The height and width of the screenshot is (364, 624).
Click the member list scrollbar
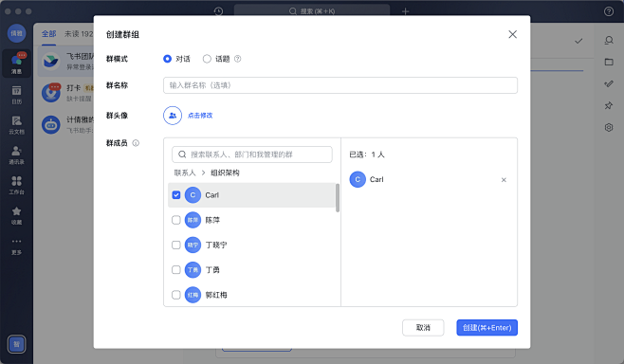tap(338, 198)
